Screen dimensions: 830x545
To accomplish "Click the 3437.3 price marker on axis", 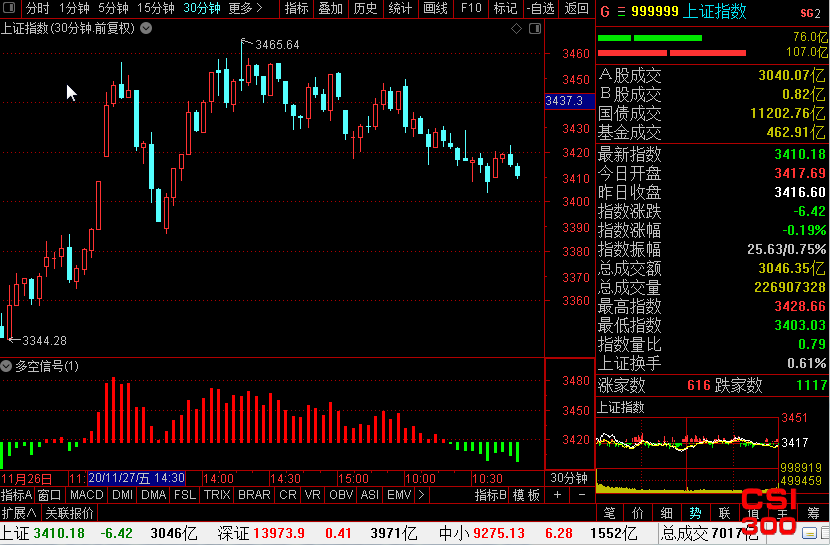I will coord(569,101).
